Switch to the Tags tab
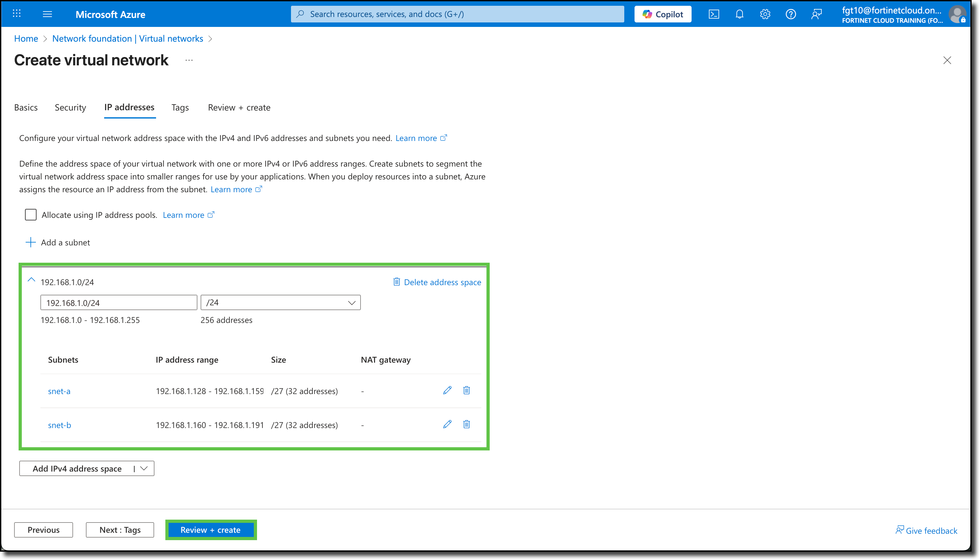980x560 pixels. click(x=179, y=108)
